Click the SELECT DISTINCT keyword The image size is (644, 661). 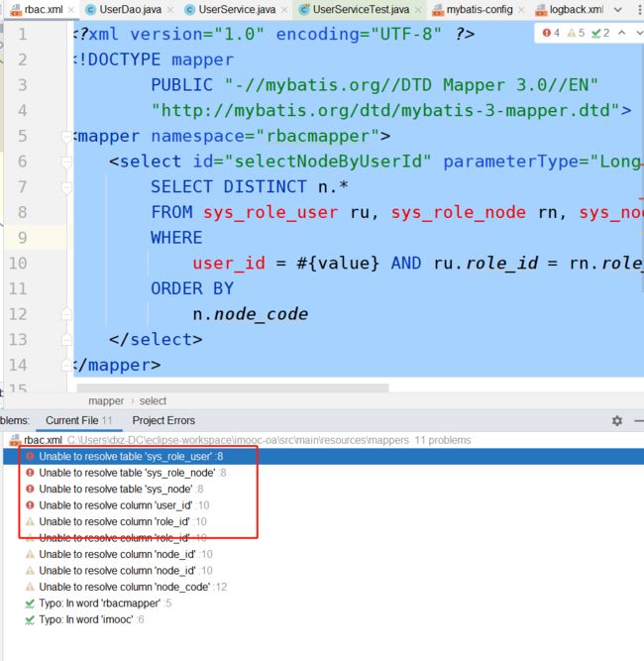coord(229,187)
